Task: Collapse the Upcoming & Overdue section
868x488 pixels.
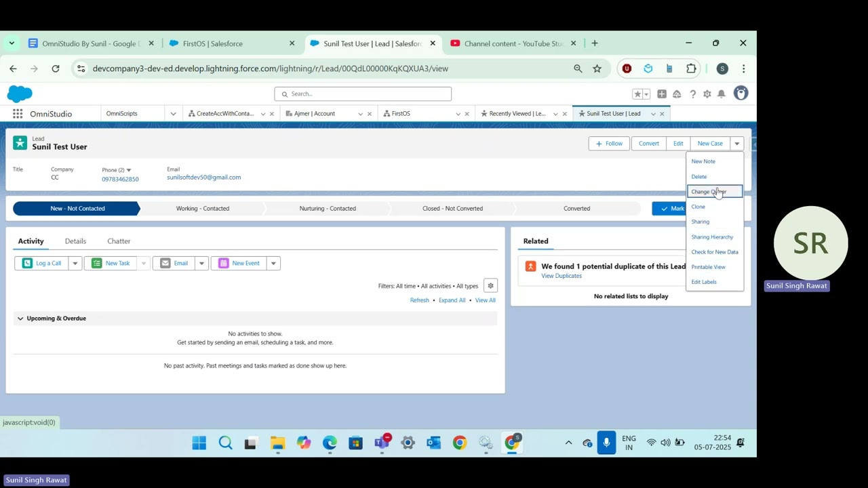Action: tap(20, 319)
